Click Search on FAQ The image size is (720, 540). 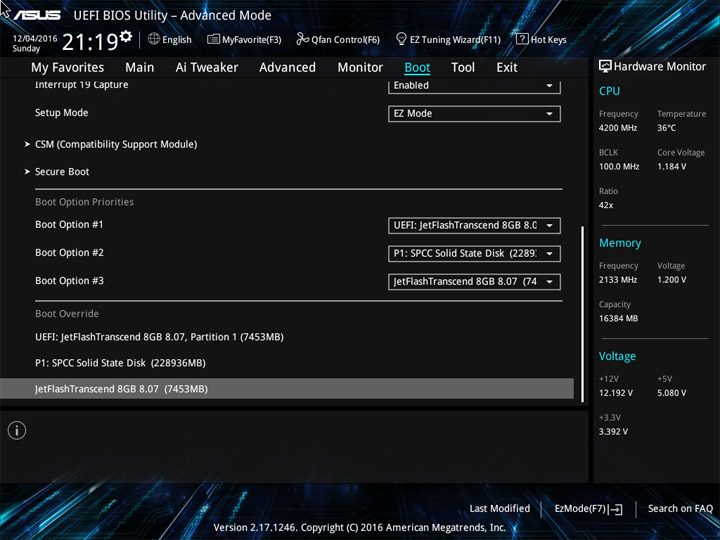680,509
